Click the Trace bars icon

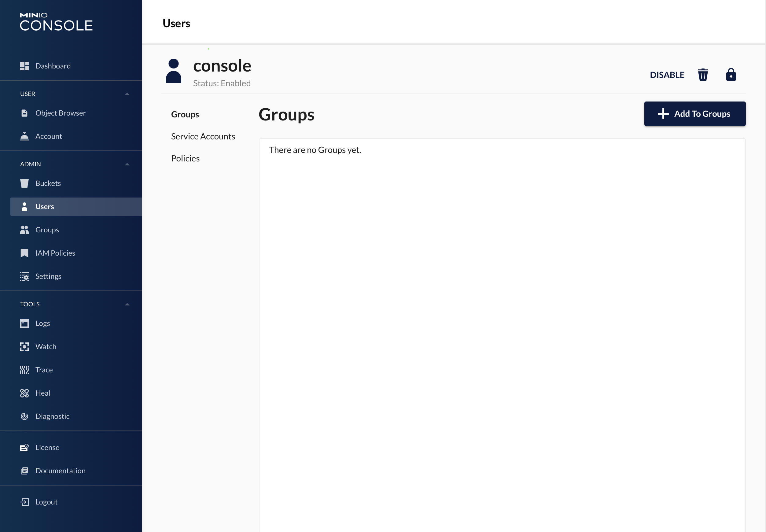click(x=24, y=370)
